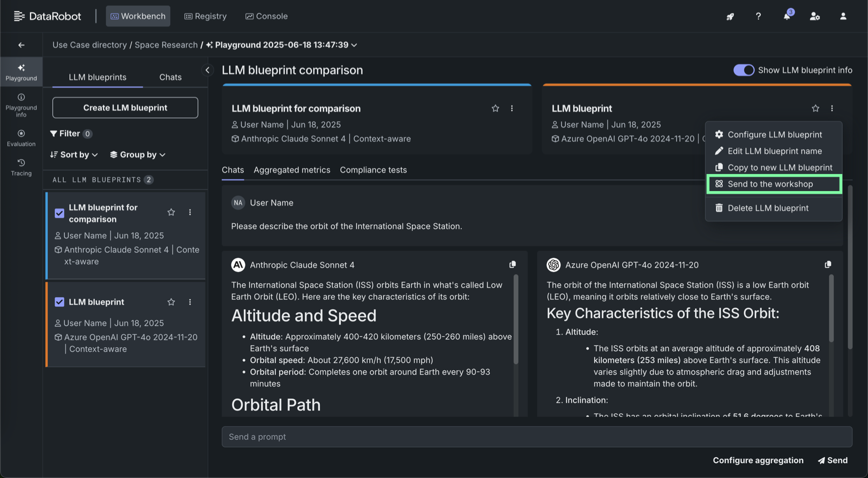868x478 pixels.
Task: Expand the Sort by dropdown
Action: (74, 155)
